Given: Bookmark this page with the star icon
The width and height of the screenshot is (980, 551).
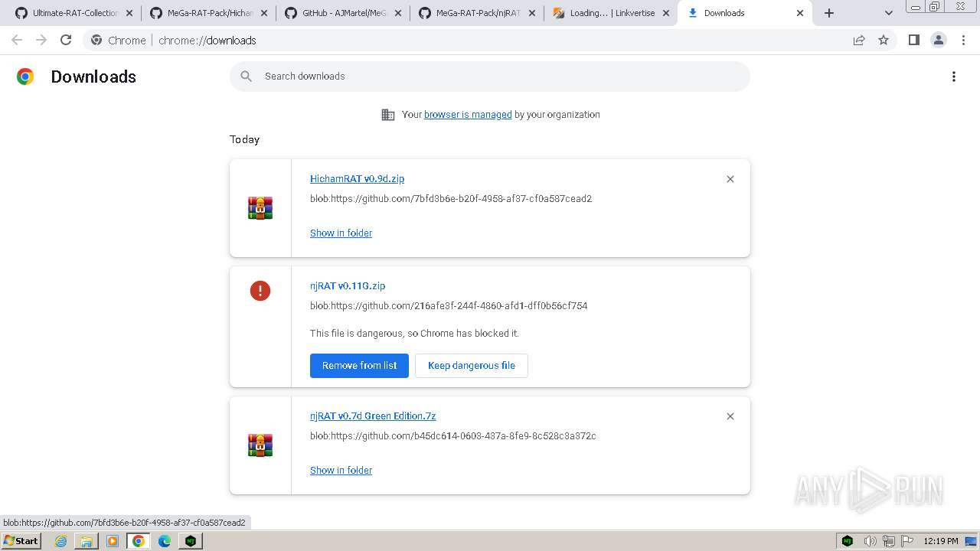Looking at the screenshot, I should [884, 40].
